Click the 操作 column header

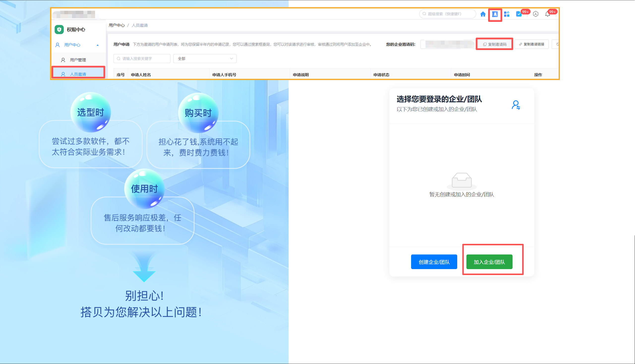coord(538,75)
